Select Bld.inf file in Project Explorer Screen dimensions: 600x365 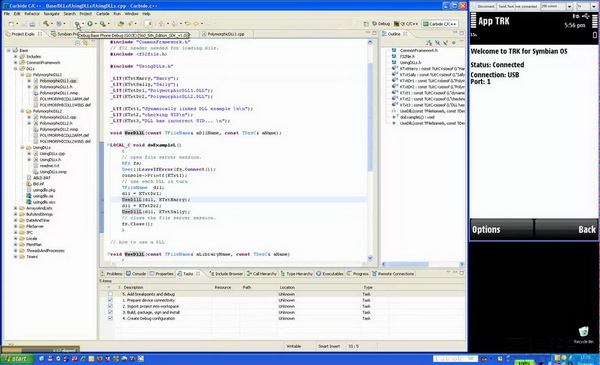pos(35,184)
